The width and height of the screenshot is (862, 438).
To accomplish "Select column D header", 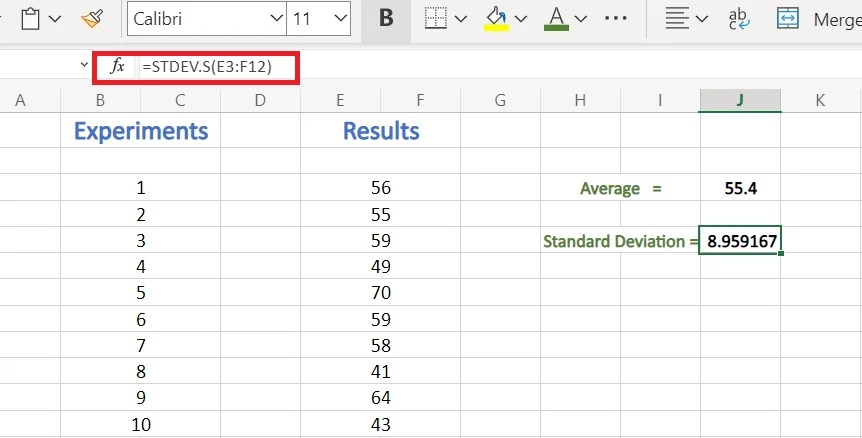I will pos(260,100).
